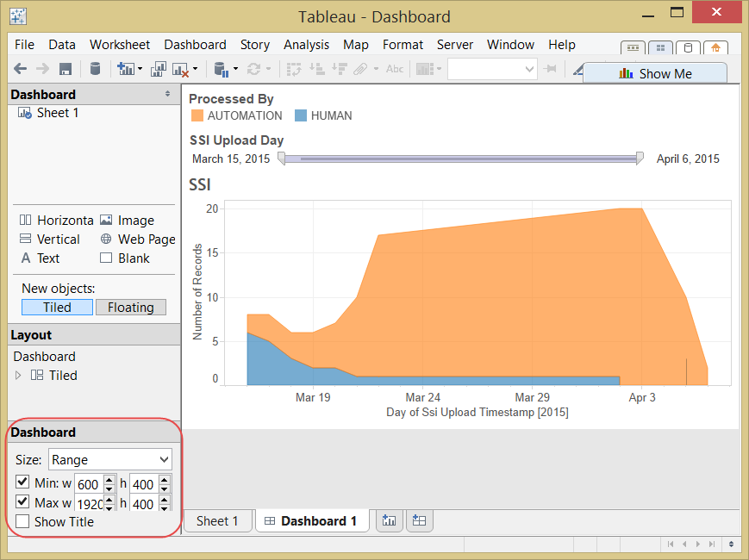Clear the sheet with the red-X chart icon

(180, 70)
